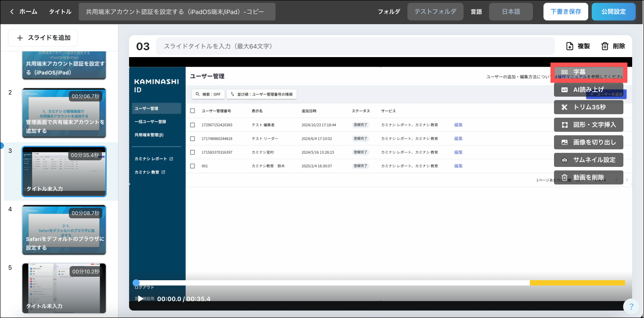Click the ログアウト sidebar text
The height and width of the screenshot is (318, 644).
(x=144, y=287)
